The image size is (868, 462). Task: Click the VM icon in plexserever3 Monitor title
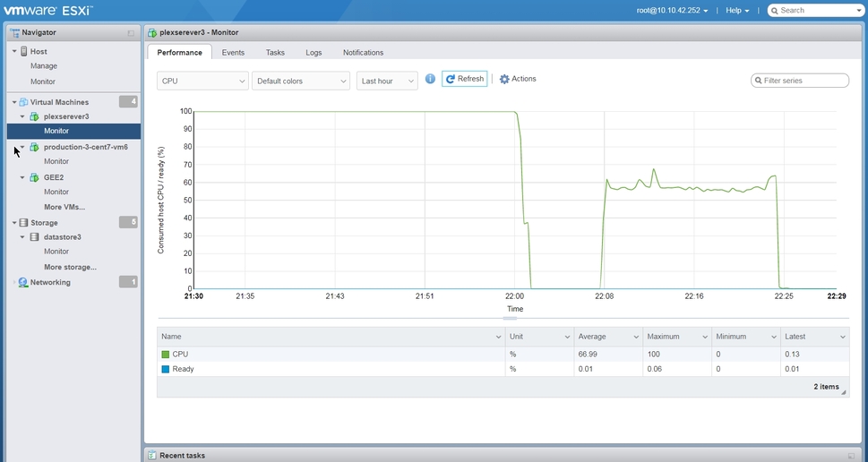[x=152, y=32]
